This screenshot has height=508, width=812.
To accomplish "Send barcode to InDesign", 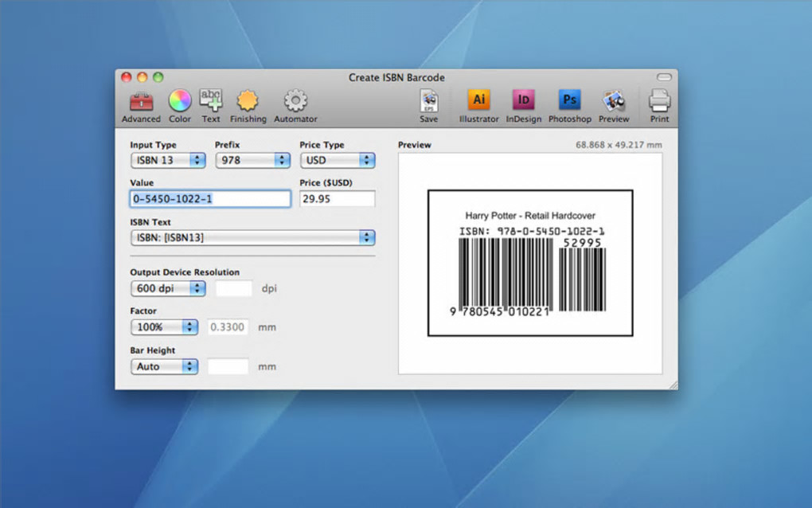I will coord(523,101).
